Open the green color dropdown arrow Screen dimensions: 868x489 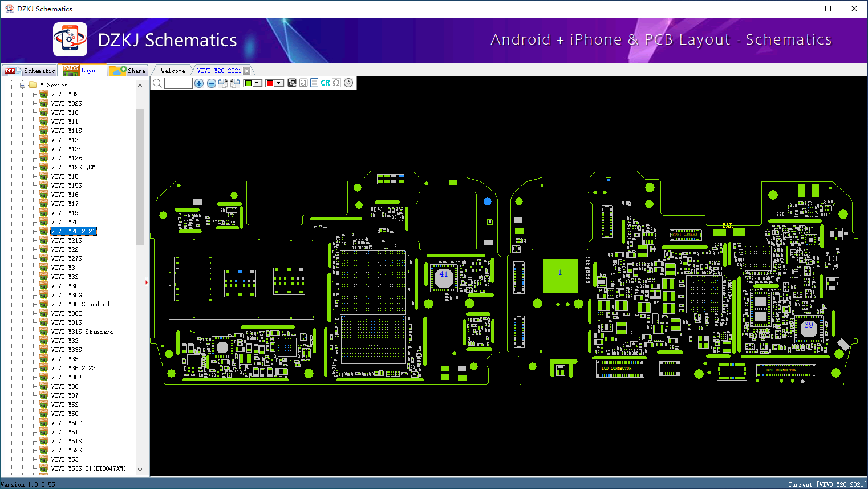click(258, 83)
